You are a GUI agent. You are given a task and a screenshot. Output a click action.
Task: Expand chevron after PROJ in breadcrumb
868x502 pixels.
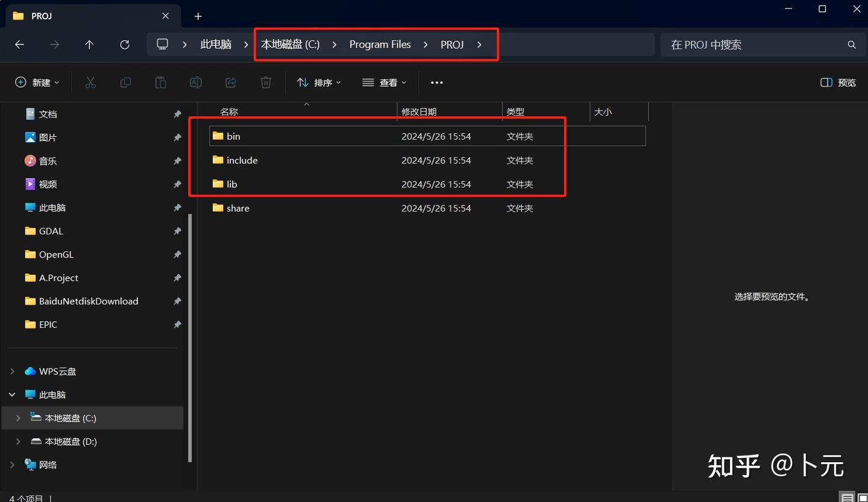pos(479,45)
